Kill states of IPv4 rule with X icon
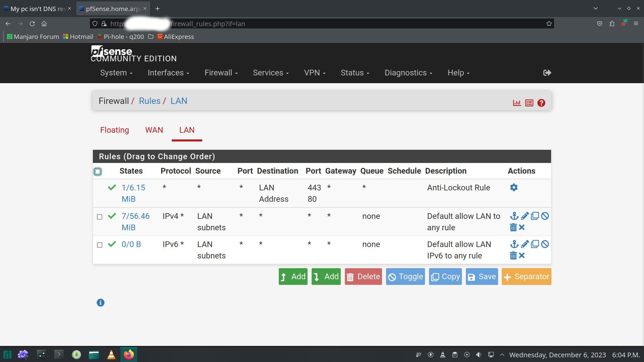The width and height of the screenshot is (644, 362). pos(522,228)
